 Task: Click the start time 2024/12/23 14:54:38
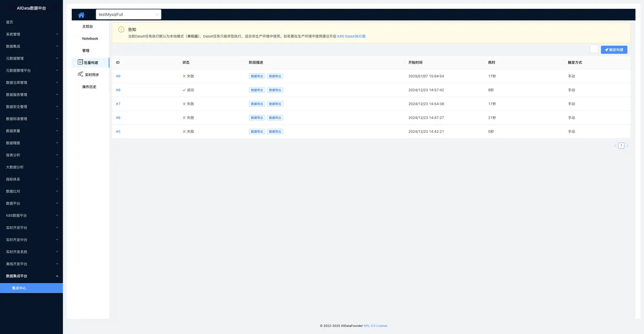(426, 104)
